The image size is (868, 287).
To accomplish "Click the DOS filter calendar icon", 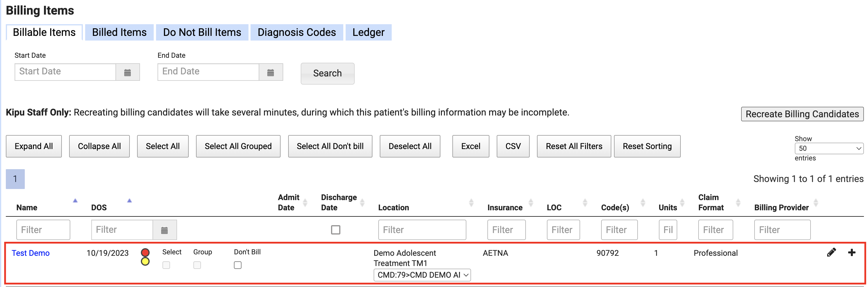I will pos(164,230).
